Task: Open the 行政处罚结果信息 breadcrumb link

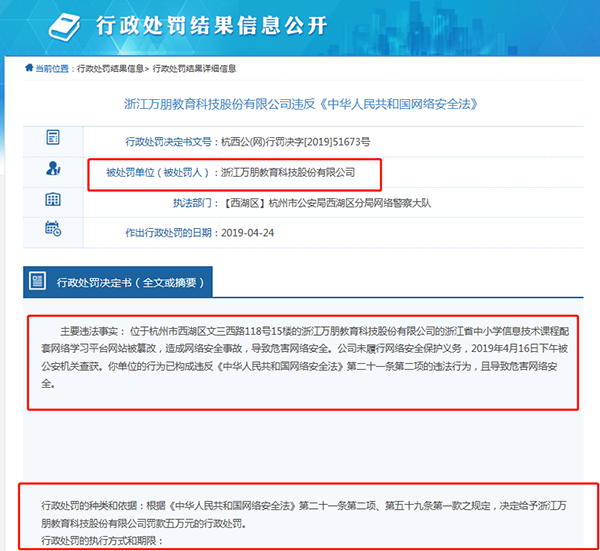Action: (x=110, y=69)
